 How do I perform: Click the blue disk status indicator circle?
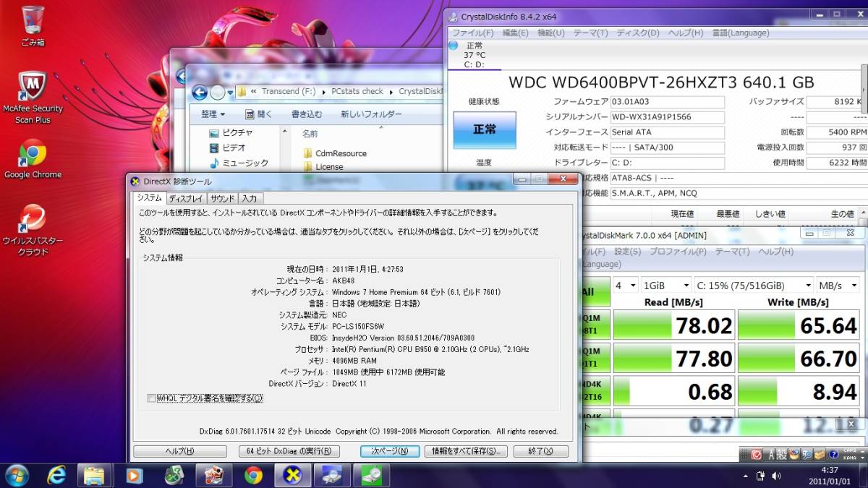tap(454, 45)
